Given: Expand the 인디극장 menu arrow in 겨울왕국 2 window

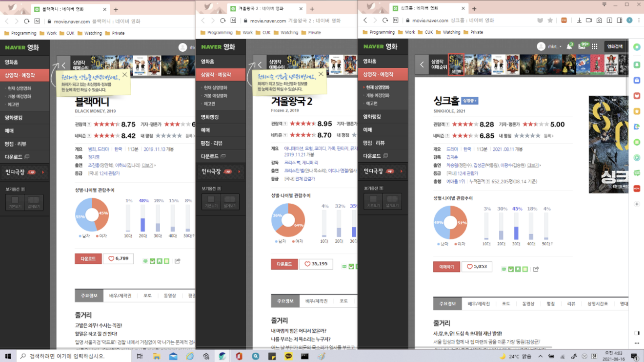Looking at the screenshot, I should 239,171.
